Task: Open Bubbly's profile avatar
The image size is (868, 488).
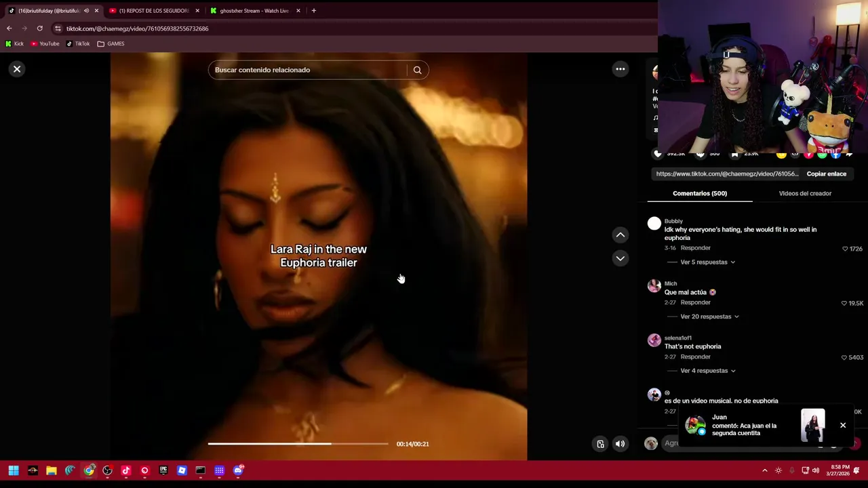Action: pyautogui.click(x=654, y=224)
